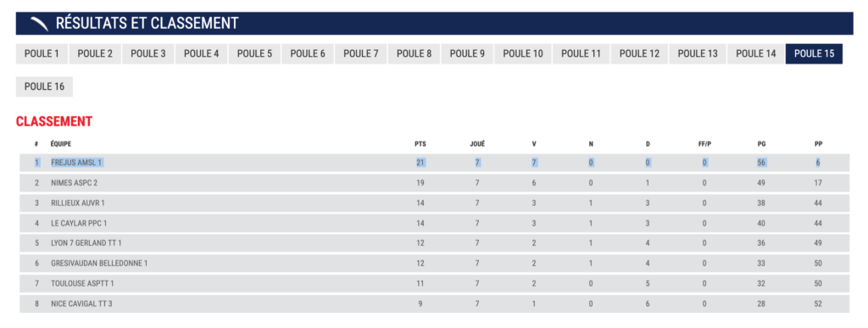Go to the Poule 10 tab
The image size is (868, 328).
pos(523,53)
